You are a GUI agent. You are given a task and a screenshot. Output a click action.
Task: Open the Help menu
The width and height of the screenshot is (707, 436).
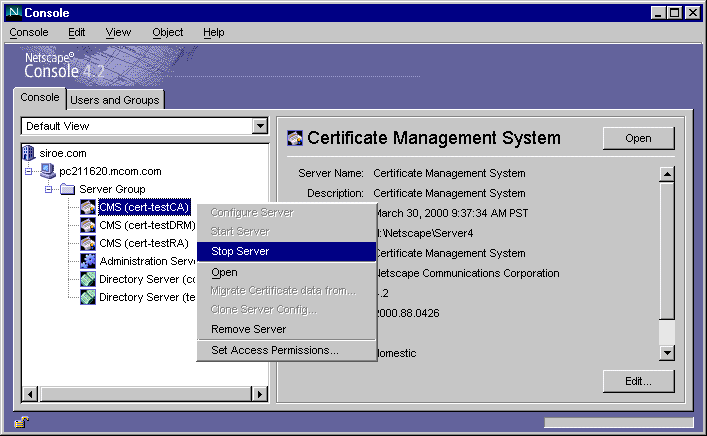(x=213, y=32)
